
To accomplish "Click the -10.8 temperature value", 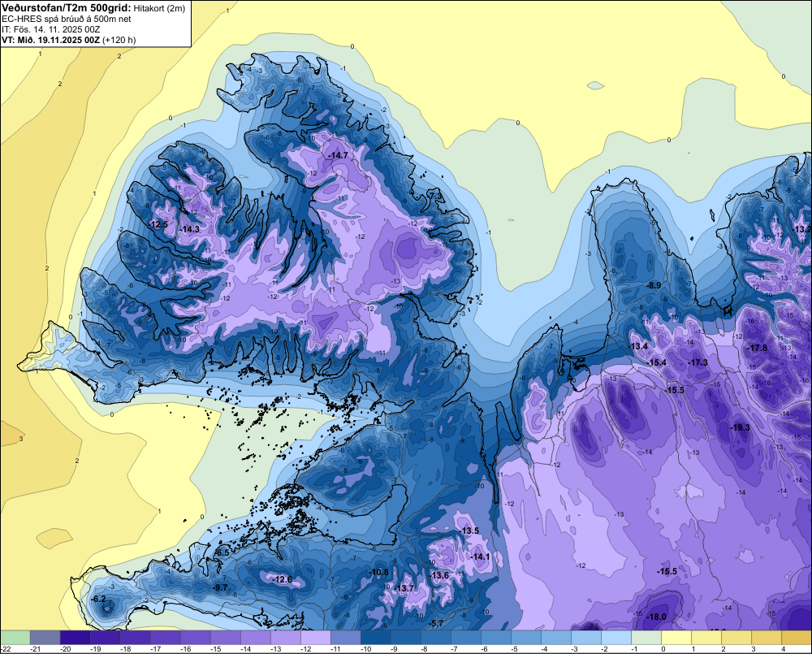I will [x=378, y=572].
